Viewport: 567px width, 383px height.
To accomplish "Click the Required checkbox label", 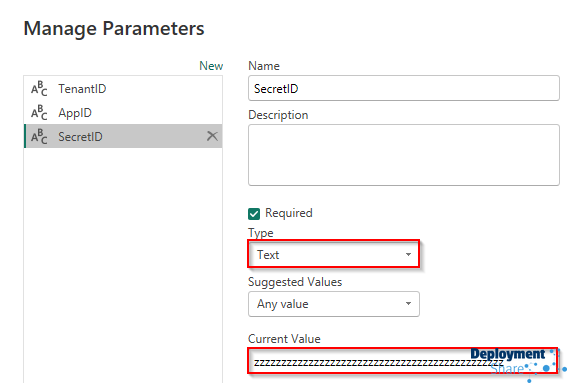I will coord(289,213).
